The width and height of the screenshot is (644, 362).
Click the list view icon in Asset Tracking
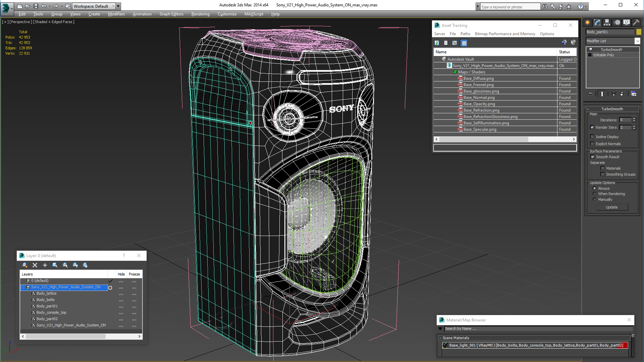pos(446,43)
